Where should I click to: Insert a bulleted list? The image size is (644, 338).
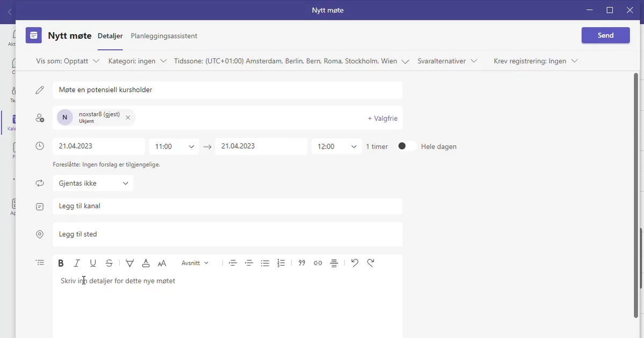click(265, 263)
